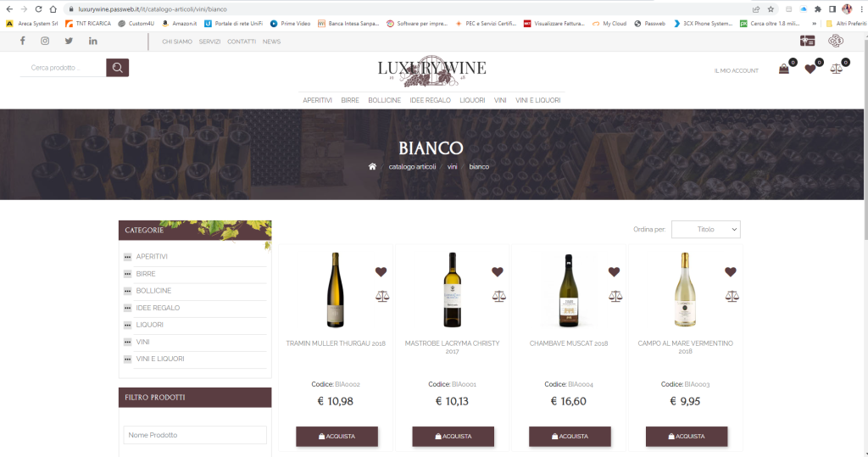Image resolution: width=868 pixels, height=457 pixels.
Task: Open the Instagram social icon
Action: 45,41
